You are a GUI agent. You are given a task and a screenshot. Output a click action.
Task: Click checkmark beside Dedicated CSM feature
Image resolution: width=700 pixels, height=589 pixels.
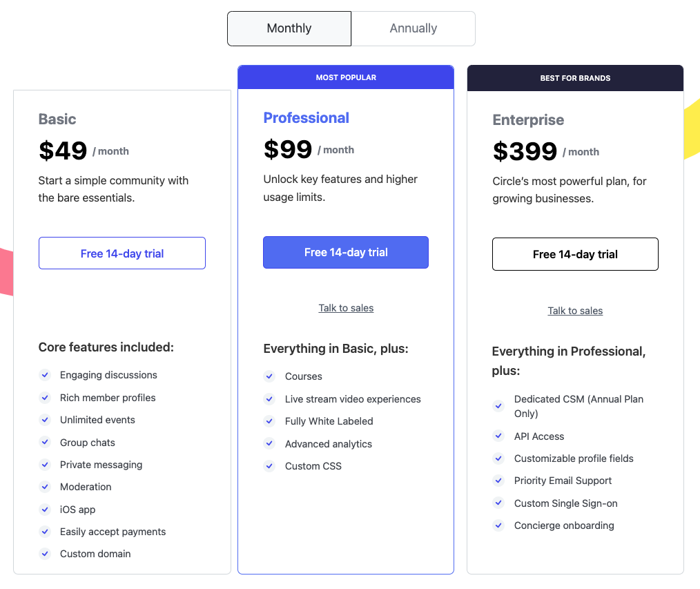498,406
